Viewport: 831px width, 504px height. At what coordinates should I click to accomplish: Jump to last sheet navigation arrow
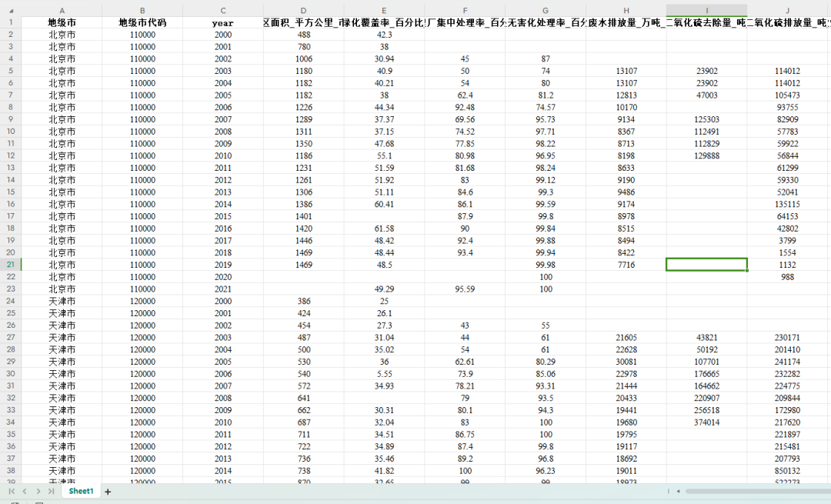(x=51, y=491)
